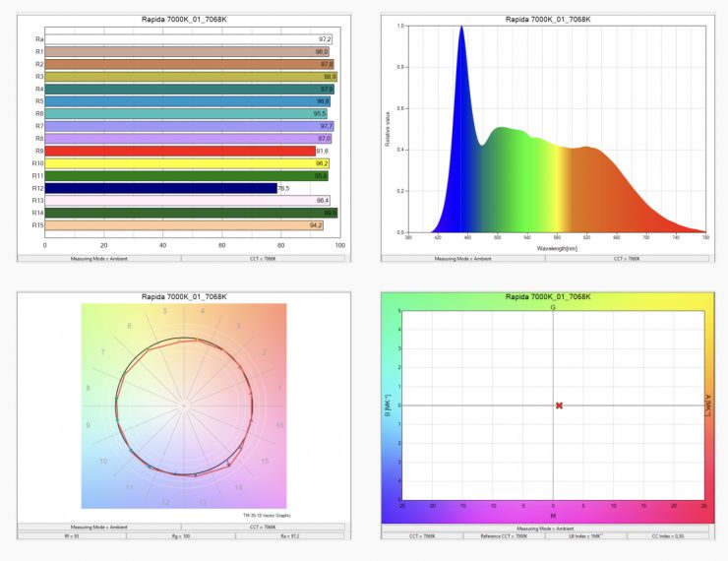This screenshot has width=728, height=561.
Task: Click the red X marker on white balance chart
Action: click(x=559, y=405)
